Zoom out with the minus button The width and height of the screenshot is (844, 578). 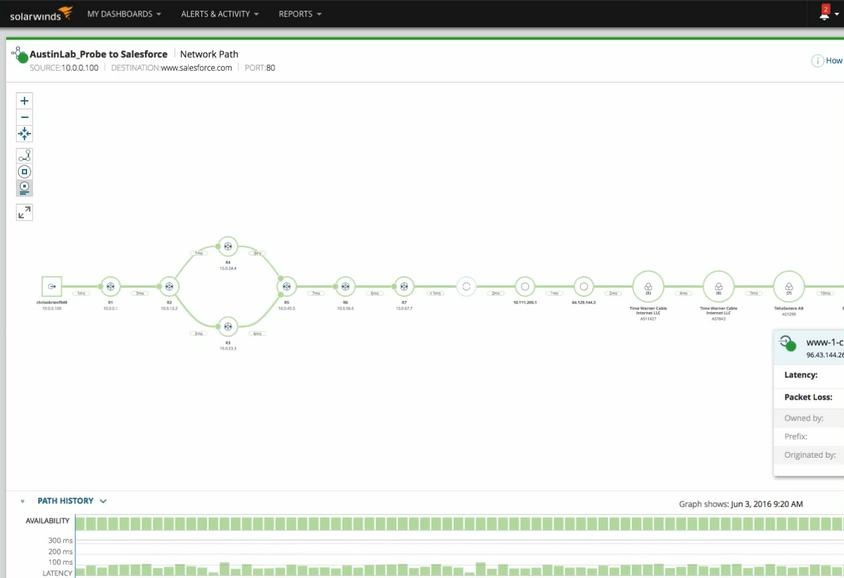pos(24,117)
